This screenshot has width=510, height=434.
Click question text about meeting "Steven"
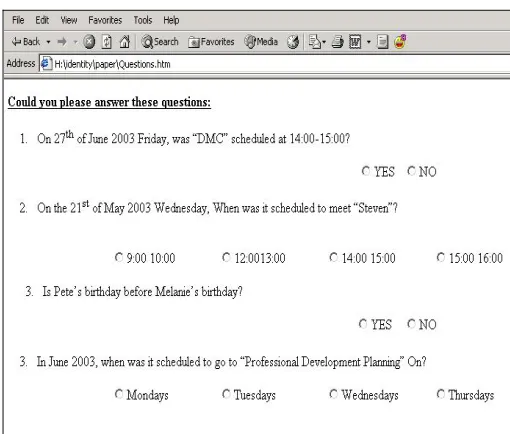click(x=217, y=208)
